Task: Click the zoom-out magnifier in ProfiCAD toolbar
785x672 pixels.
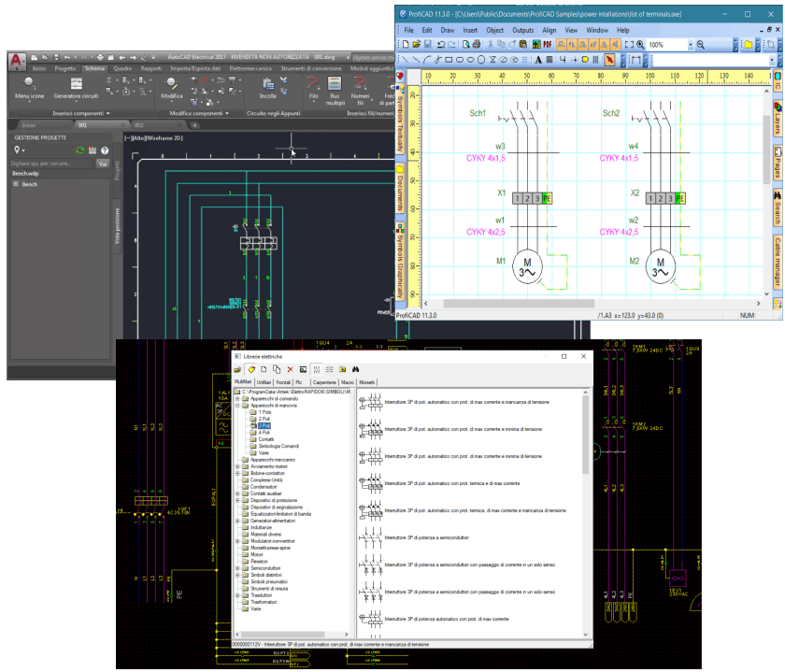Action: [x=701, y=45]
